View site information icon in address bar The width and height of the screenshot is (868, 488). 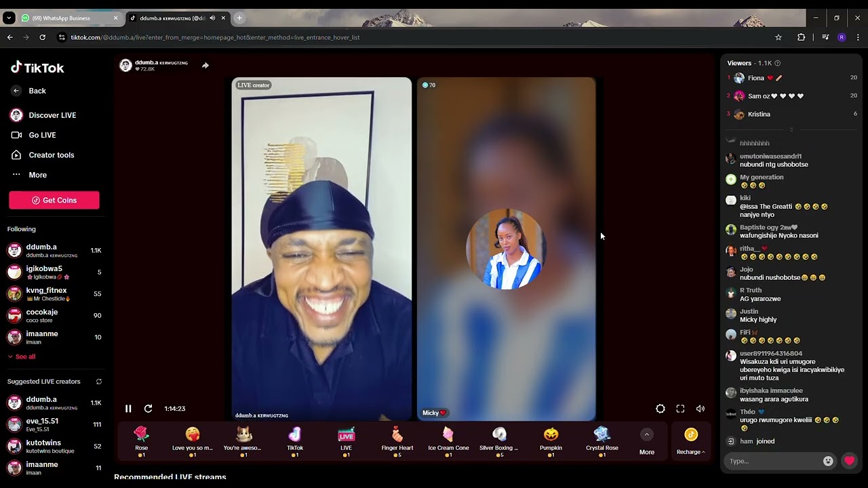point(62,37)
